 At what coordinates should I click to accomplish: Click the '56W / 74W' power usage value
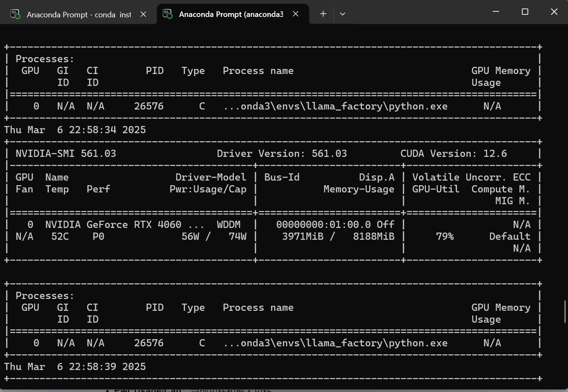214,236
